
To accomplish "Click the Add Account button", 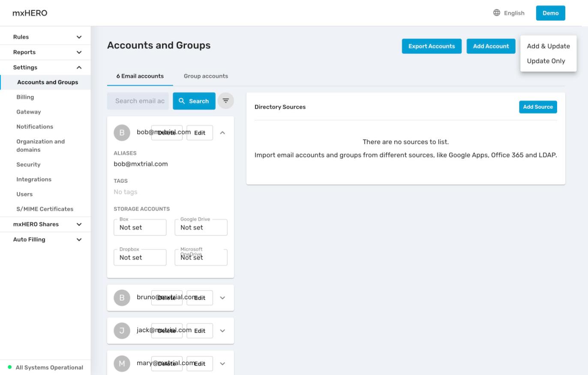I will click(491, 46).
